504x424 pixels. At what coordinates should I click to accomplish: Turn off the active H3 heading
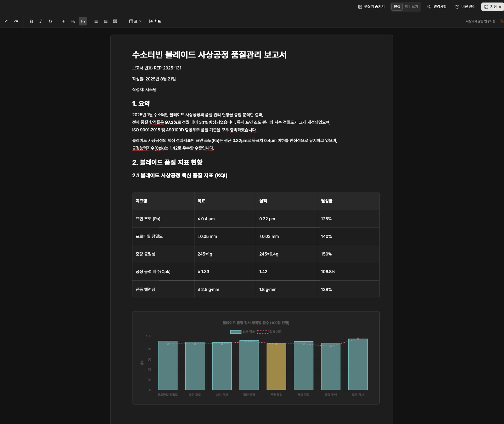83,21
